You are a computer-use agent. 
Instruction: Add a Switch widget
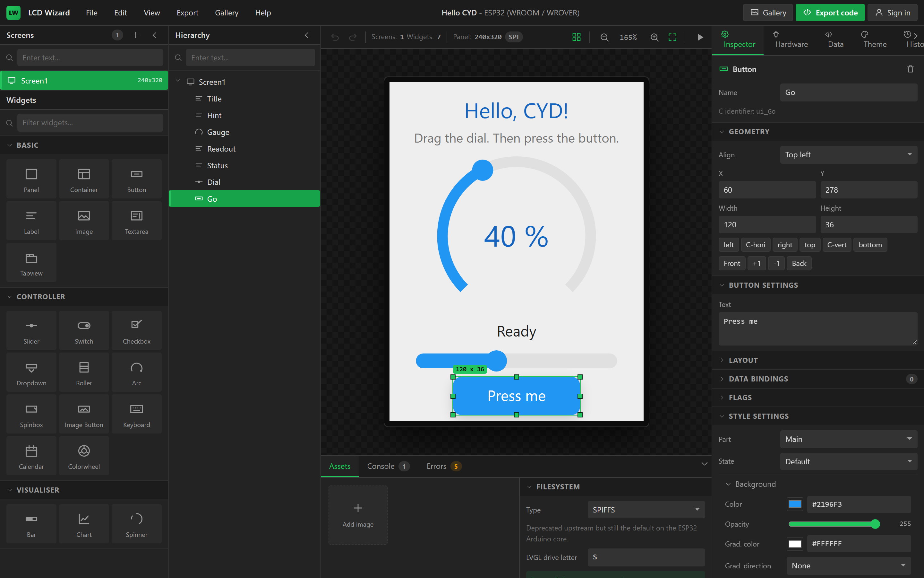(x=84, y=330)
